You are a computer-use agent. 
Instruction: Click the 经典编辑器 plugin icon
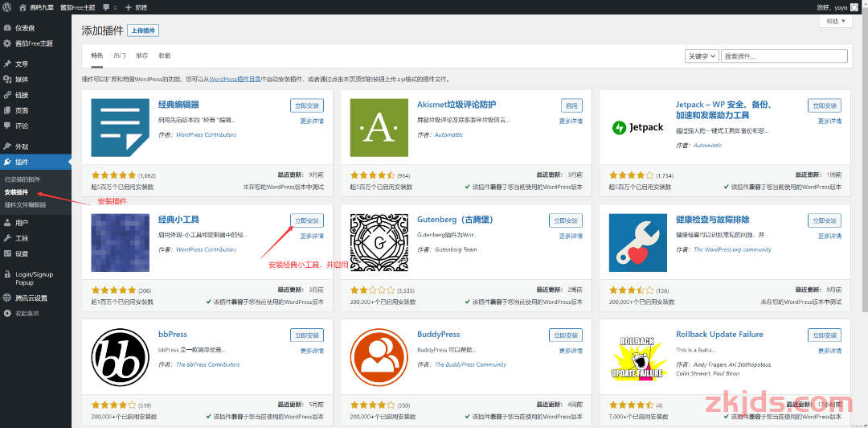coord(120,127)
